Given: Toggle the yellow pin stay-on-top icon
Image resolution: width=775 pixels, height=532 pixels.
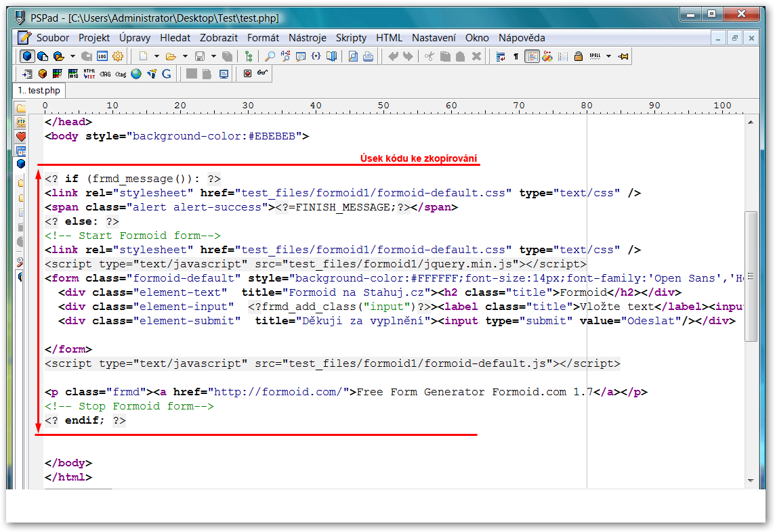Looking at the screenshot, I should pos(623,56).
